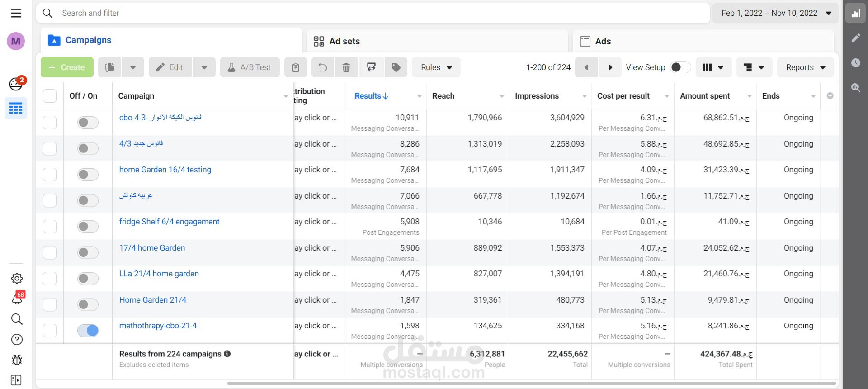The width and height of the screenshot is (868, 389).
Task: Open the charts panel icon
Action: point(856,13)
